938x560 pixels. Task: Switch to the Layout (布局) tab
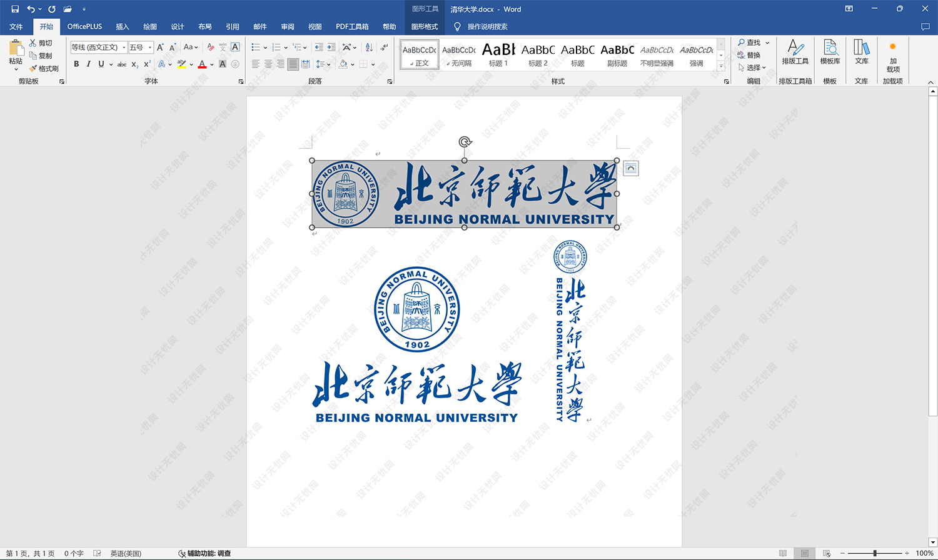pyautogui.click(x=205, y=26)
